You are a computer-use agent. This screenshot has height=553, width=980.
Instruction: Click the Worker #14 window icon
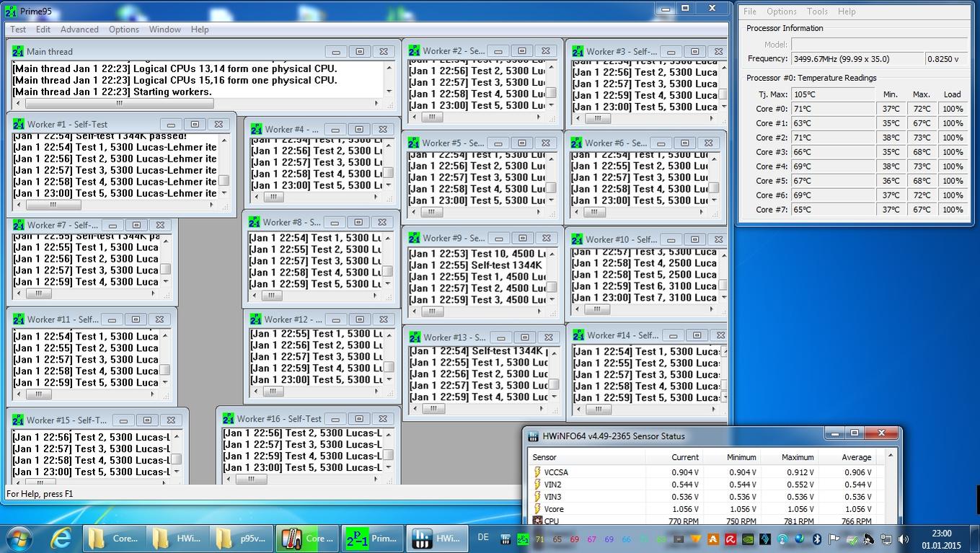pos(578,335)
